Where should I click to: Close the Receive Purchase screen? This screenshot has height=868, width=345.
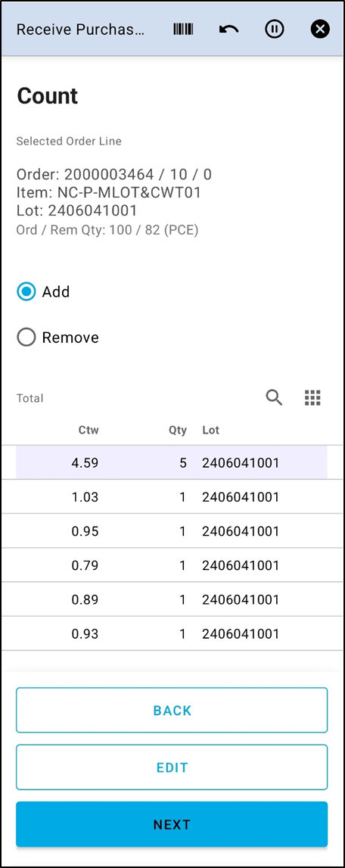pyautogui.click(x=320, y=29)
